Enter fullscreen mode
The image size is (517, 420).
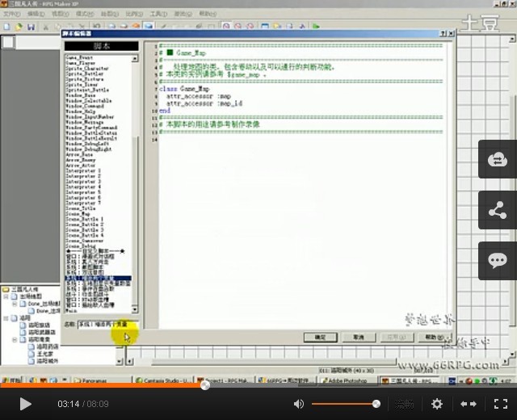(x=501, y=404)
